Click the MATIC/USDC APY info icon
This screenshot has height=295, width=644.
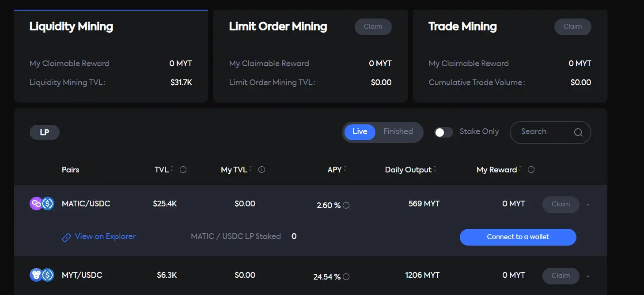pyautogui.click(x=346, y=205)
